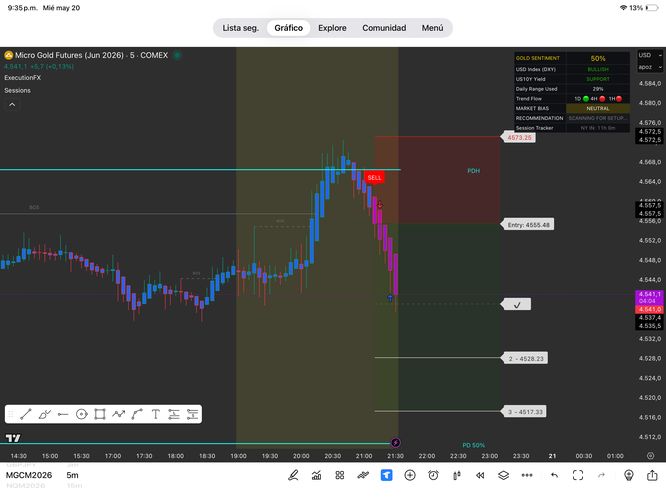Viewport: 666px width, 500px height.
Task: Select the long position tool in drawing toolbar
Action: pyautogui.click(x=174, y=414)
